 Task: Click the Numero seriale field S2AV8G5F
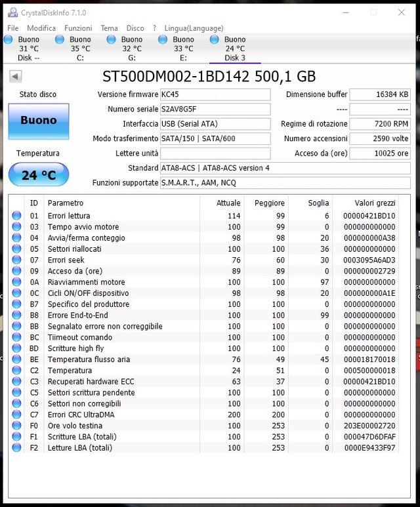[215, 109]
